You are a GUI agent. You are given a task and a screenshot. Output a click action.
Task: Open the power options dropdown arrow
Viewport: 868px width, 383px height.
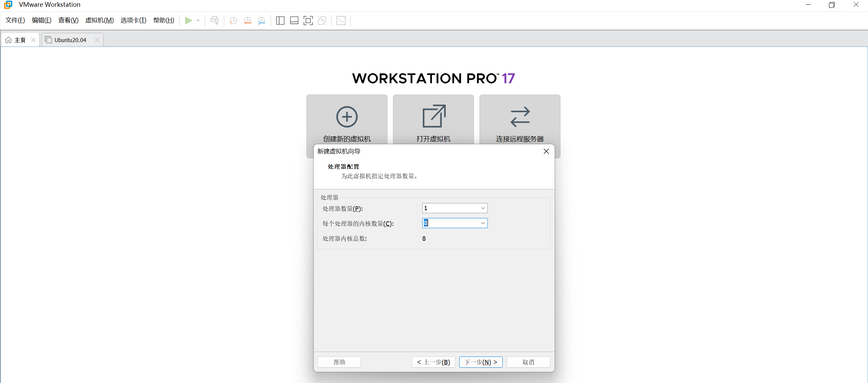(x=198, y=20)
